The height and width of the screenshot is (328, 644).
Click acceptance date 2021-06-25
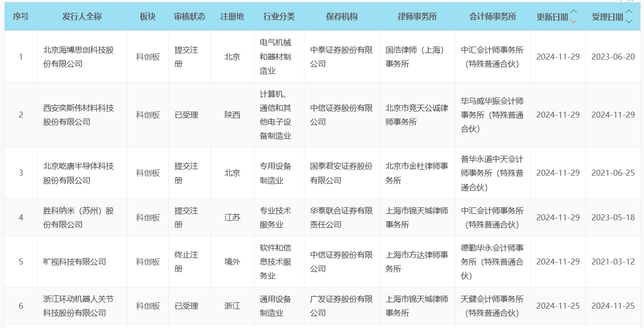click(613, 173)
